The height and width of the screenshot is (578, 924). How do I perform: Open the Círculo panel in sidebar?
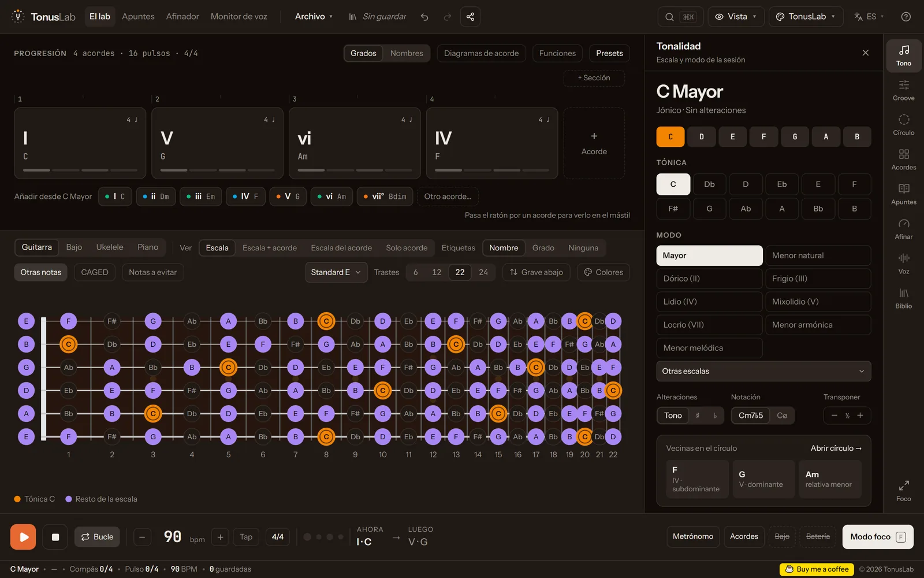[x=903, y=125]
